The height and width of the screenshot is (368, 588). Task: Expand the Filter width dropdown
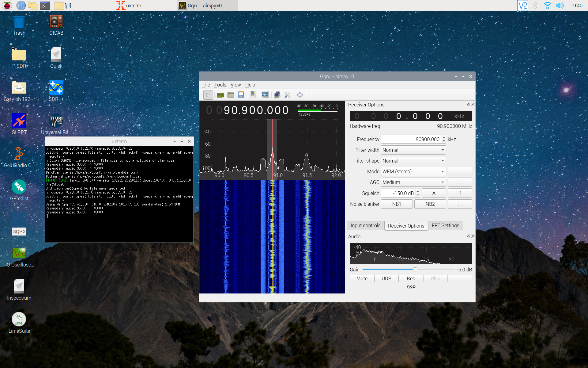pyautogui.click(x=413, y=150)
